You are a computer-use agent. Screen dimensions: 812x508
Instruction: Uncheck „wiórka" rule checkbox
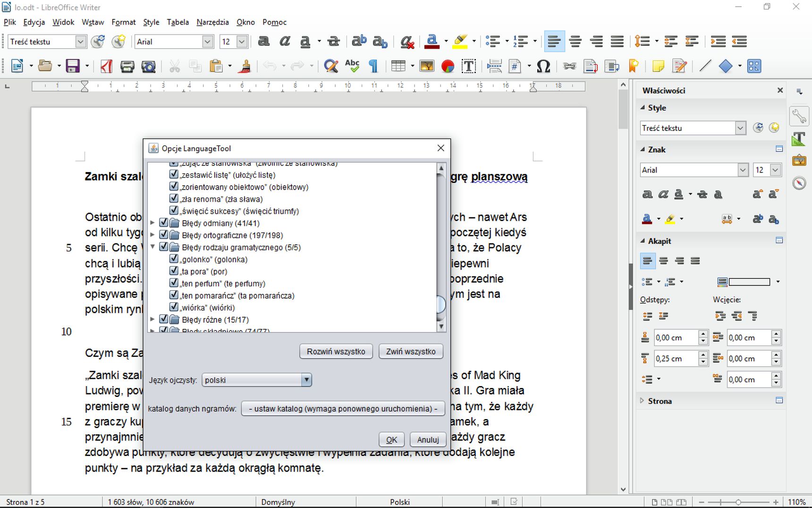pyautogui.click(x=174, y=307)
